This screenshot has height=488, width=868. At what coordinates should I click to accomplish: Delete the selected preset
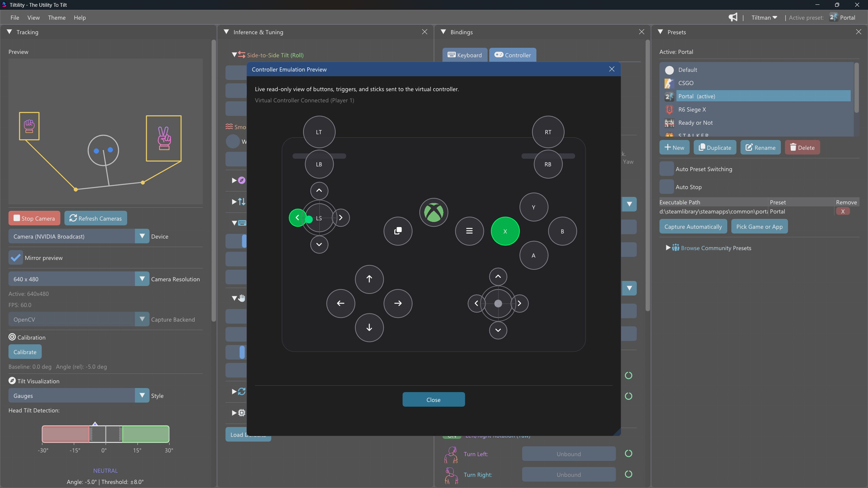pyautogui.click(x=802, y=147)
